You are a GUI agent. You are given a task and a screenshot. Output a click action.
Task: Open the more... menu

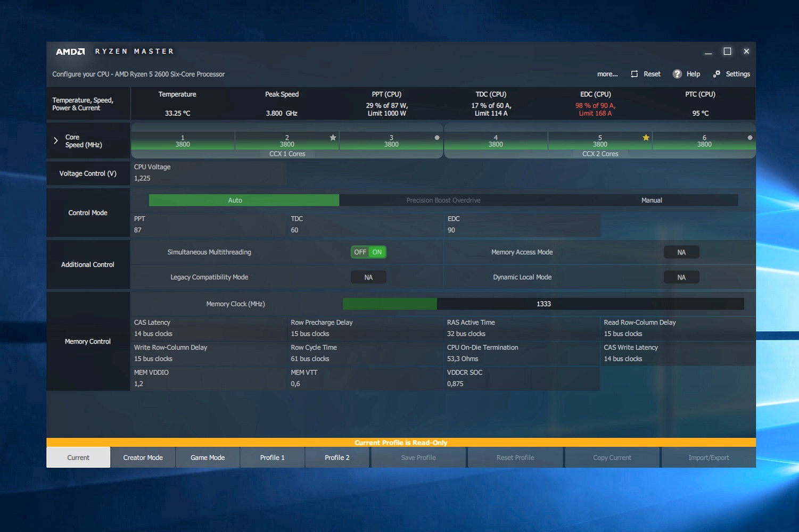pyautogui.click(x=607, y=74)
